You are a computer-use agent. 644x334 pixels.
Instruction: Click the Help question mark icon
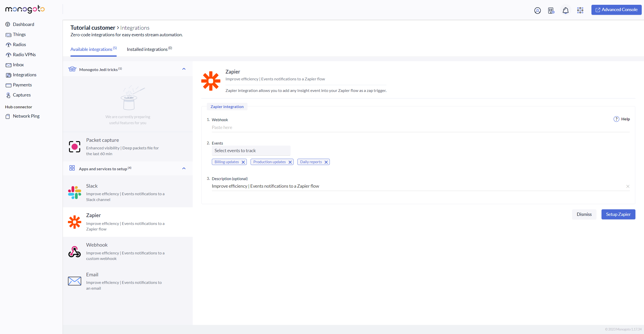click(616, 119)
